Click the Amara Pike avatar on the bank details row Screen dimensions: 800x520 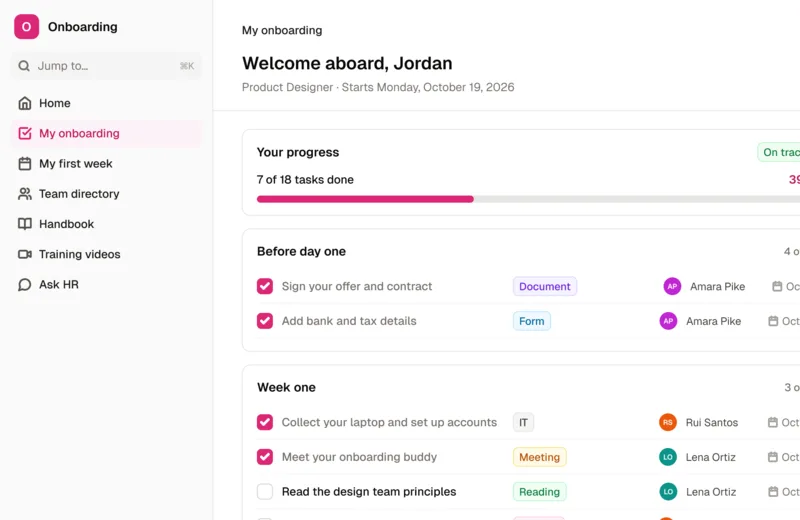pyautogui.click(x=668, y=321)
